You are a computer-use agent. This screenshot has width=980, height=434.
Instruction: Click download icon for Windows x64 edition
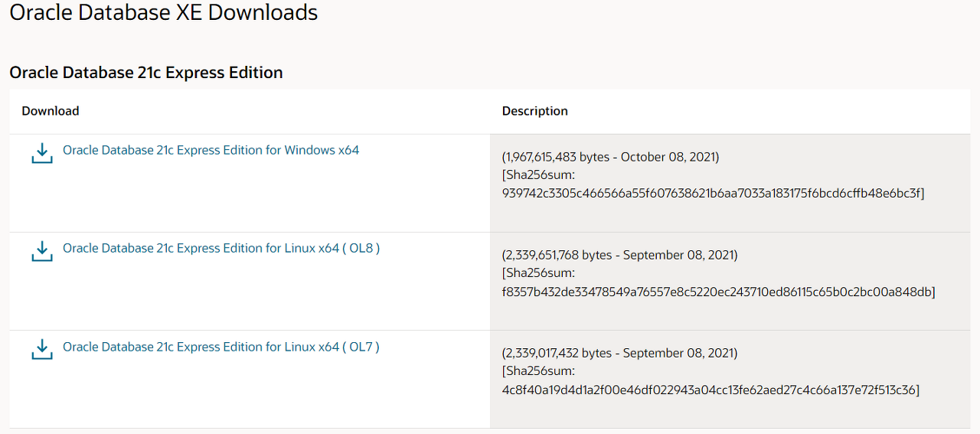click(42, 153)
